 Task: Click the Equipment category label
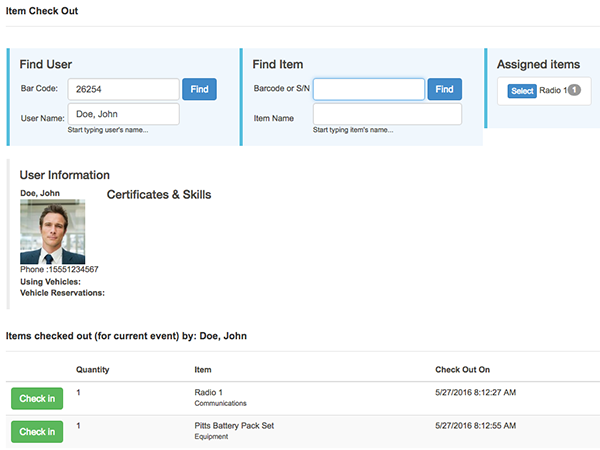[211, 437]
